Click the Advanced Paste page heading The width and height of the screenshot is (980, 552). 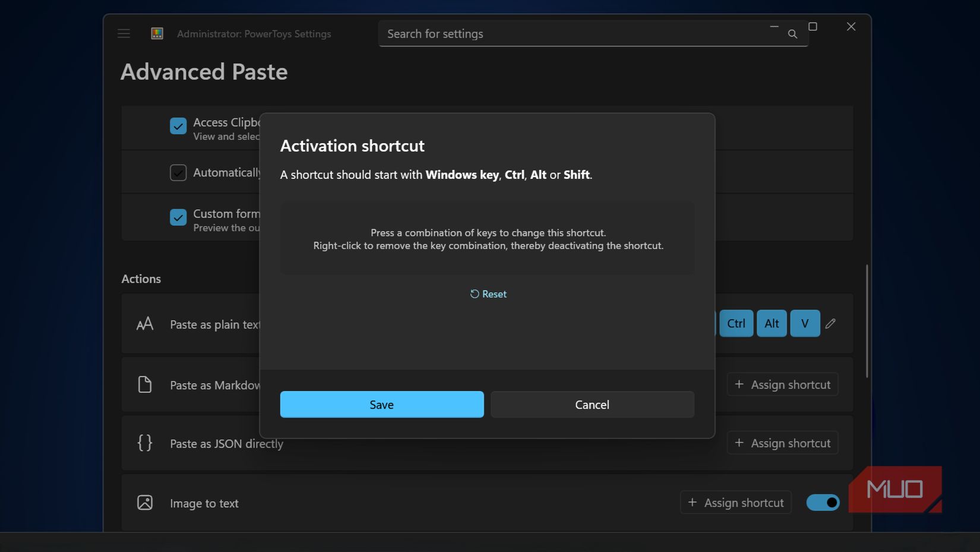coord(204,72)
